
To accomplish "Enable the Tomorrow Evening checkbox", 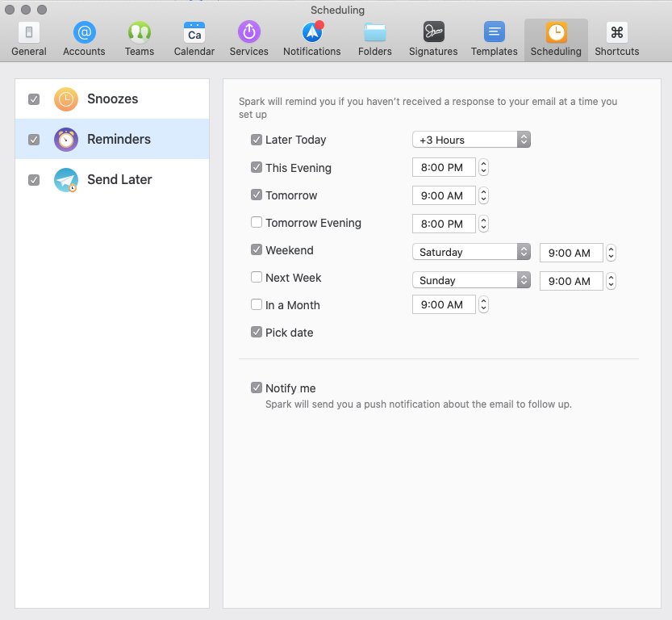I will point(257,223).
